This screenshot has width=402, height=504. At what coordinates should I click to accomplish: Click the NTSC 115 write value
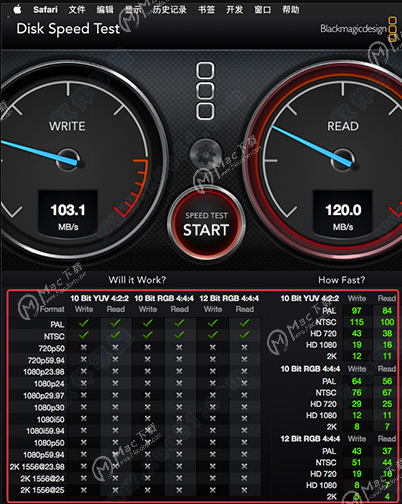pos(357,322)
